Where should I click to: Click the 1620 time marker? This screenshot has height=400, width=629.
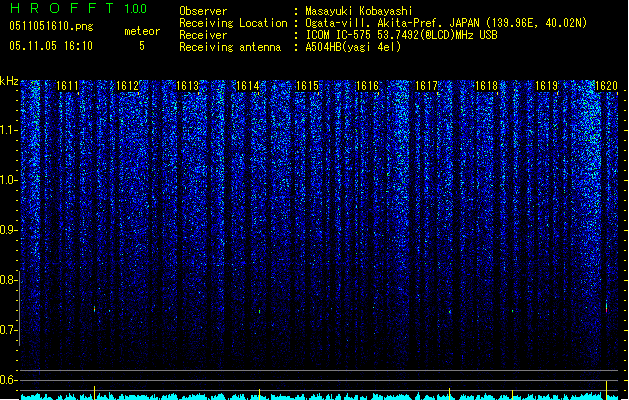click(x=606, y=86)
